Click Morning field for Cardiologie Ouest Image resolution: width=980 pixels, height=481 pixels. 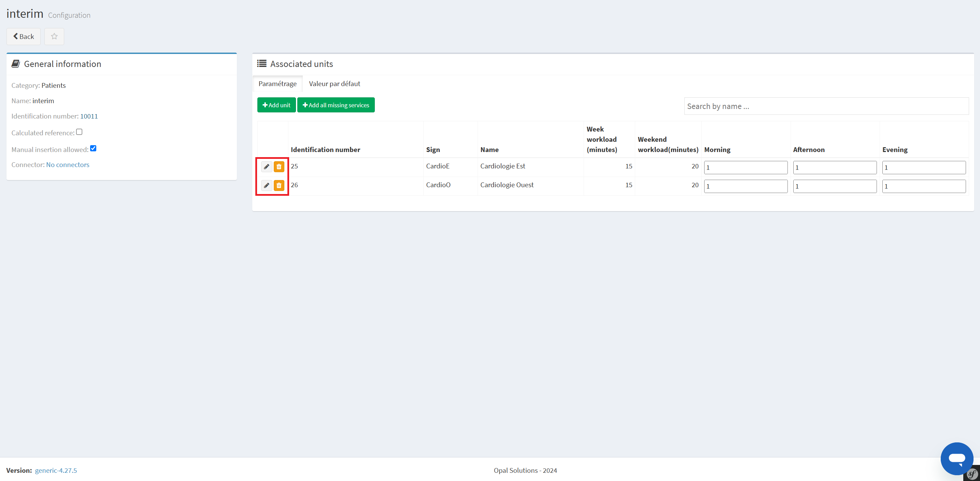[x=745, y=186]
